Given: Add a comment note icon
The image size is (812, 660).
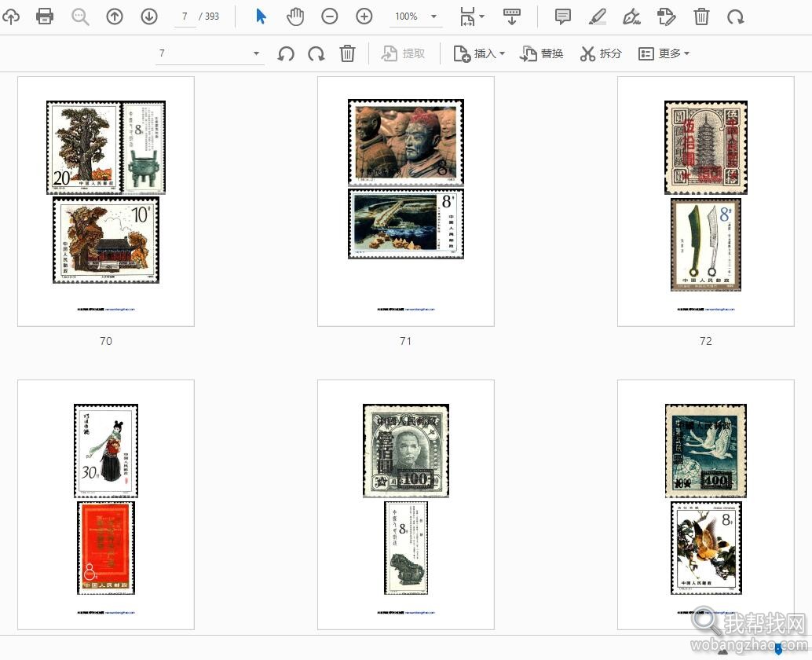Looking at the screenshot, I should click(563, 16).
